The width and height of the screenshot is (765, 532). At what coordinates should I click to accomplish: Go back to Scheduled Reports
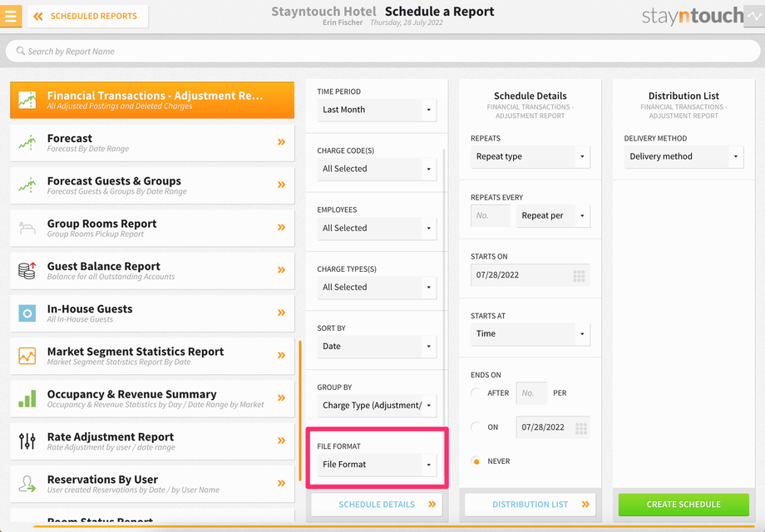pyautogui.click(x=88, y=16)
